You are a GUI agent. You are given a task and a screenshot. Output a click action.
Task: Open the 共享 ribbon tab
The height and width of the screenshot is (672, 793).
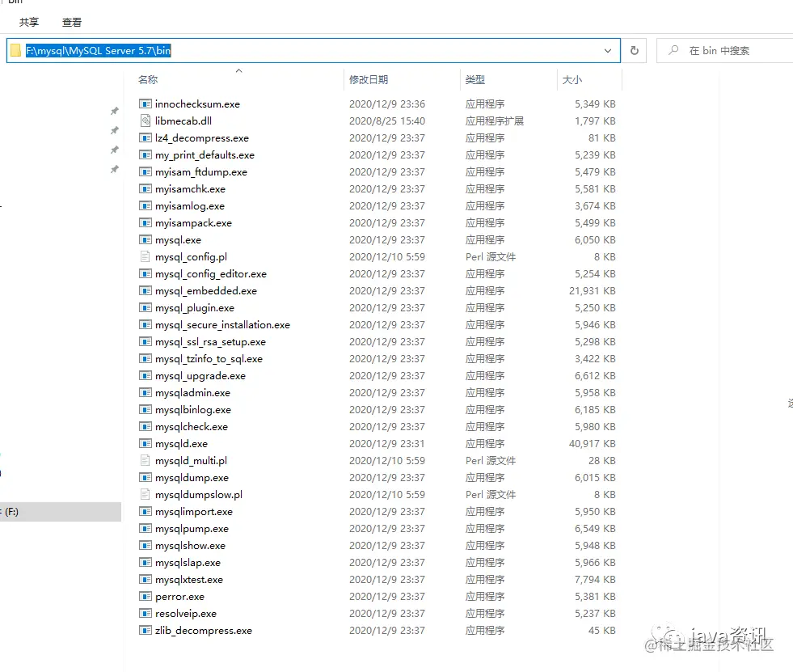29,23
